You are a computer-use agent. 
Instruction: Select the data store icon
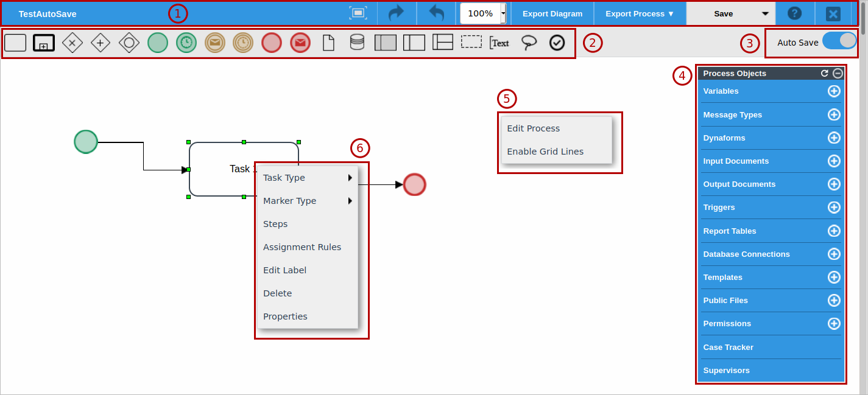pos(357,43)
